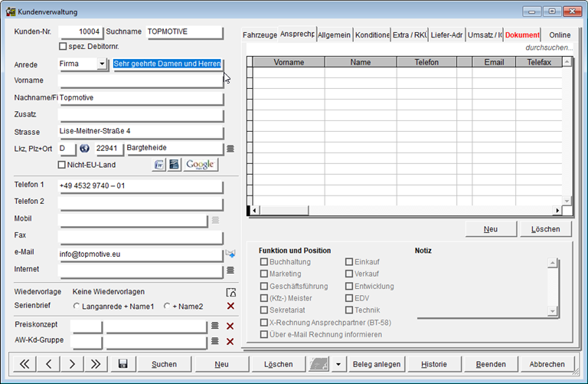Open the Allgemein tab
This screenshot has height=384, width=588.
pos(334,35)
